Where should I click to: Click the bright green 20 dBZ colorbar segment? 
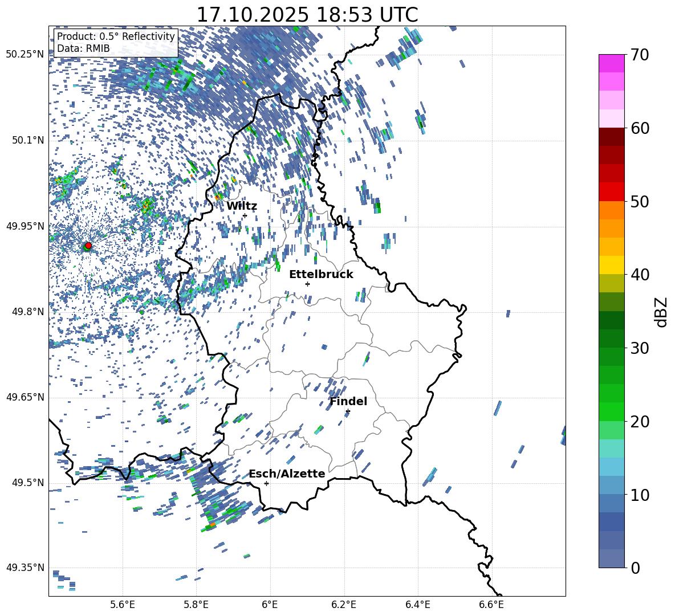pyautogui.click(x=611, y=411)
